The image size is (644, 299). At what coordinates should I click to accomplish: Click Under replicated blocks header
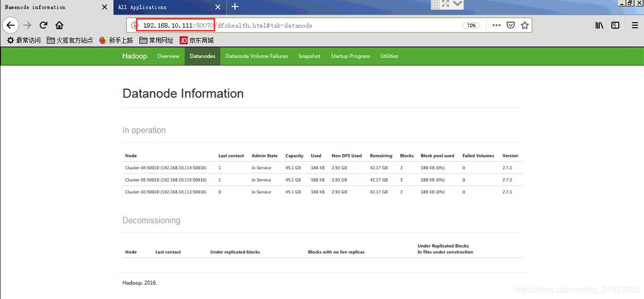[235, 252]
